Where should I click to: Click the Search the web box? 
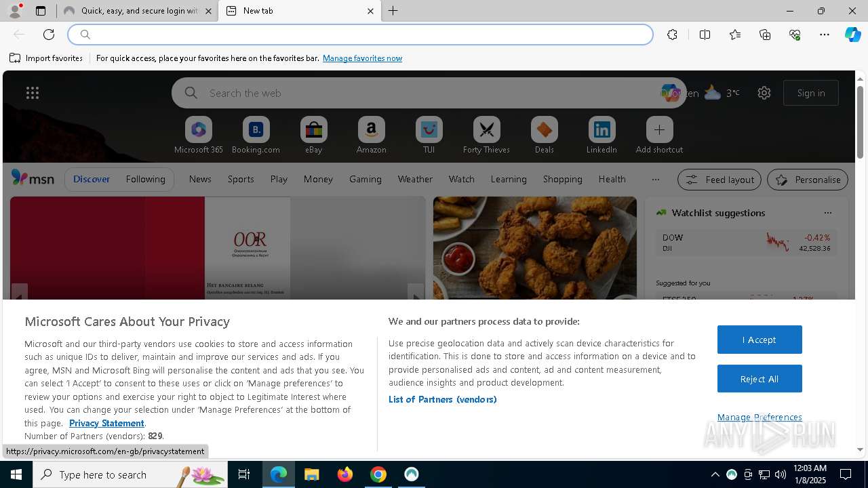429,93
